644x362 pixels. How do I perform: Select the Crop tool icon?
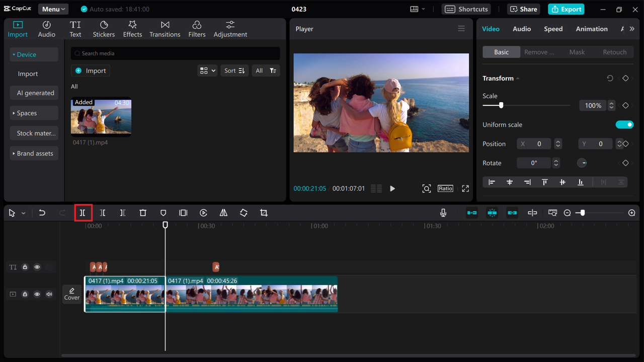(264, 213)
